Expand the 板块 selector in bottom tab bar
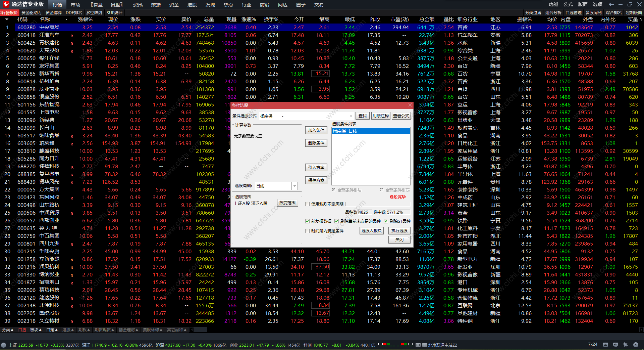 (36, 330)
